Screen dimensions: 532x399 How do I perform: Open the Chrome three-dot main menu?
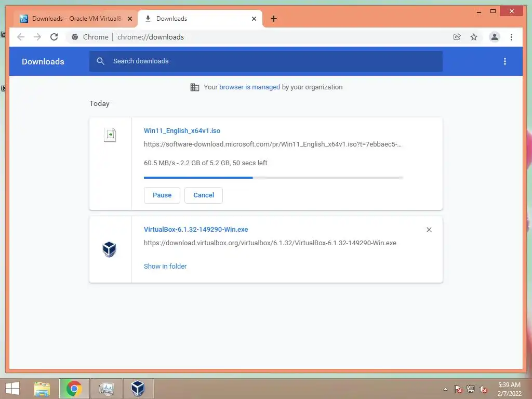point(511,37)
